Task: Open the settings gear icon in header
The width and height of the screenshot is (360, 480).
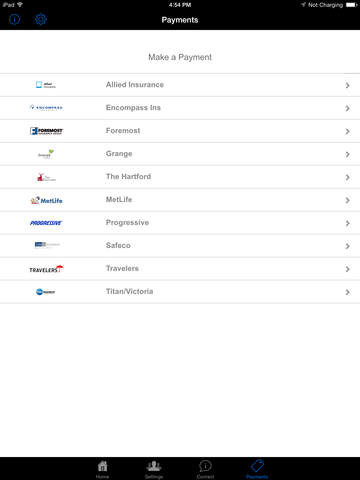Action: pyautogui.click(x=41, y=19)
